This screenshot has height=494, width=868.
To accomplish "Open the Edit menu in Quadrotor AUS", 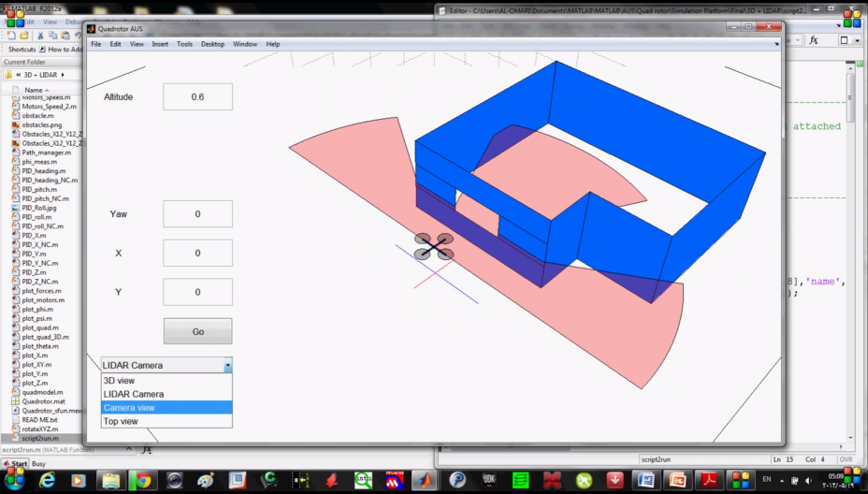I will click(115, 44).
